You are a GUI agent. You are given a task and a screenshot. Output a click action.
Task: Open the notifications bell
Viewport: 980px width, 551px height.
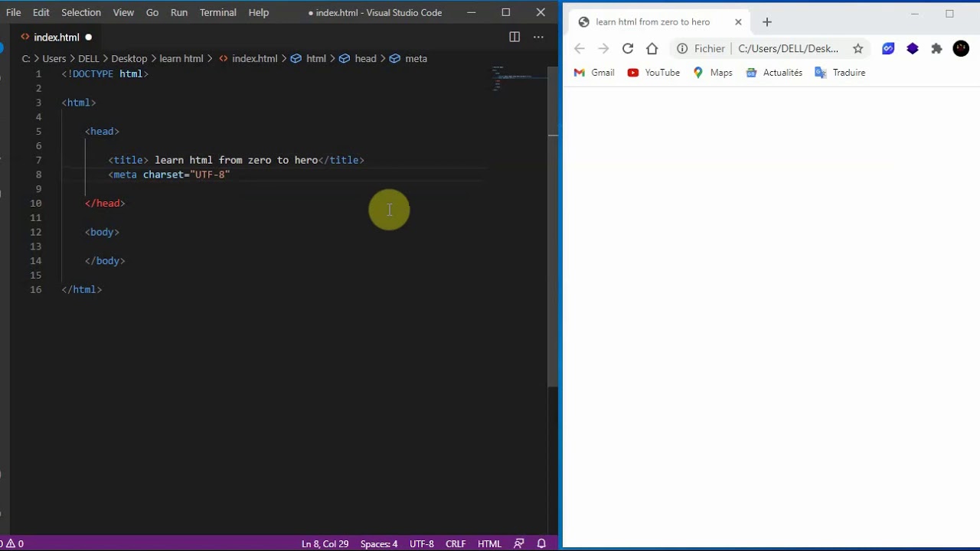tap(541, 543)
